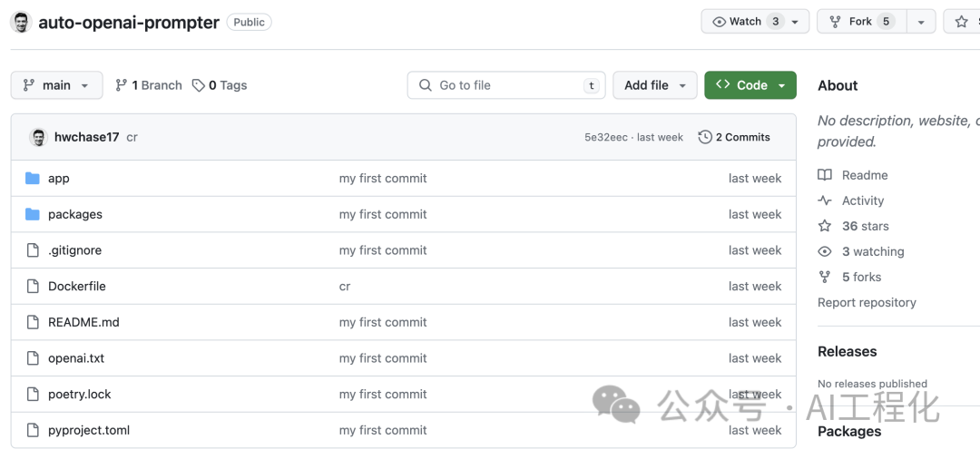
Task: Click the tag icon next to 0 Tags
Action: click(x=199, y=85)
